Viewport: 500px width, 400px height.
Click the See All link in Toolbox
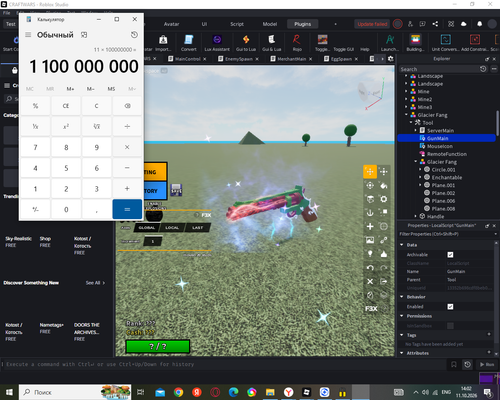tap(95, 283)
